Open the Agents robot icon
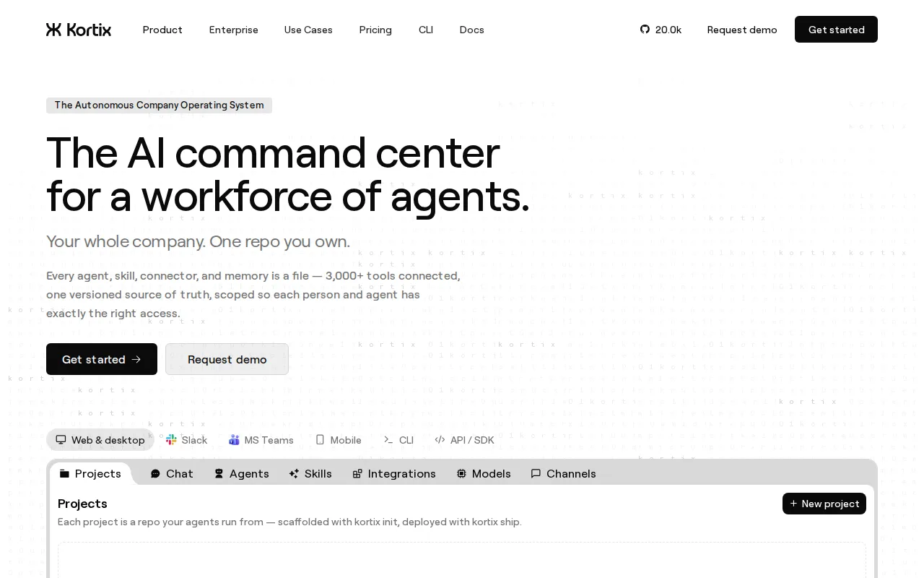Image resolution: width=924 pixels, height=578 pixels. click(219, 474)
